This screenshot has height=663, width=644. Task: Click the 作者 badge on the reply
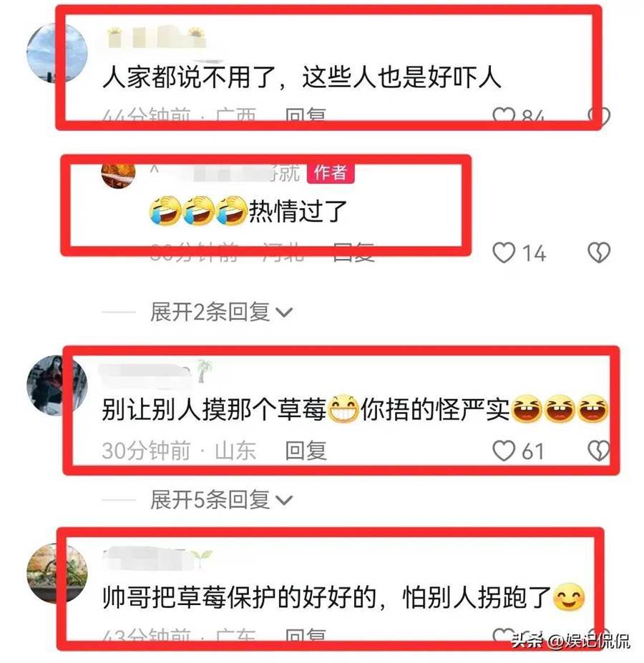coord(331,173)
